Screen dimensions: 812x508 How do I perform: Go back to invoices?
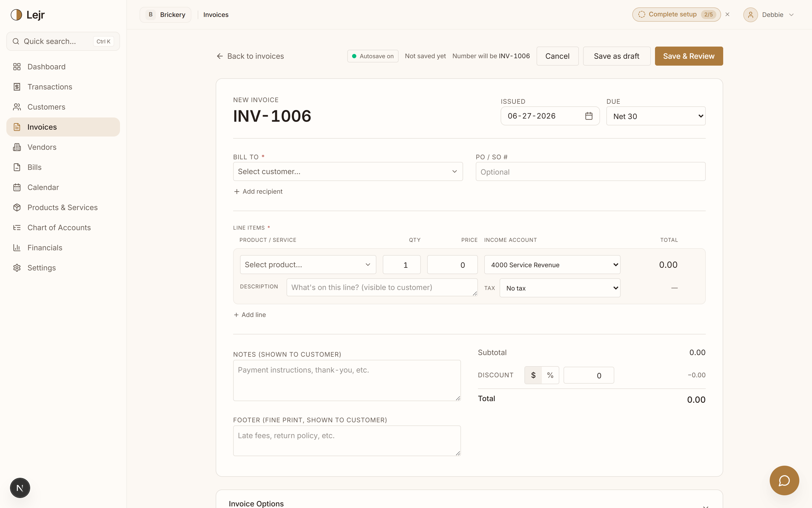[x=250, y=56]
